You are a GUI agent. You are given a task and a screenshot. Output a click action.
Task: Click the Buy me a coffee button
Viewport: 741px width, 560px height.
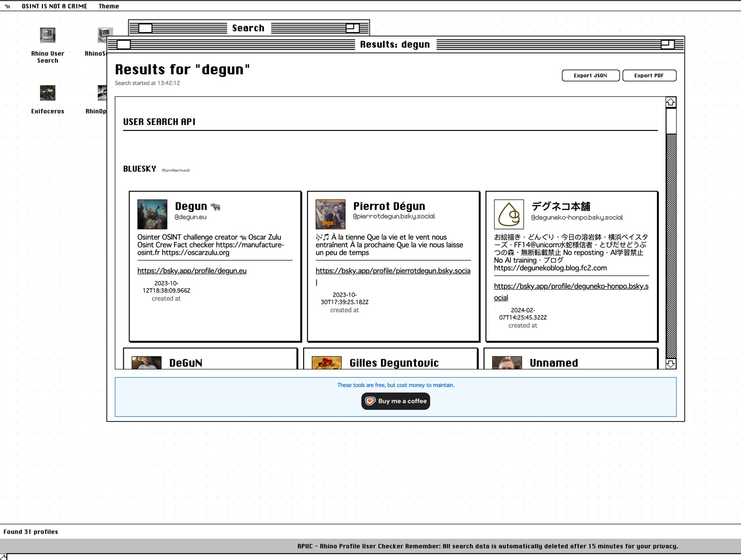(396, 401)
